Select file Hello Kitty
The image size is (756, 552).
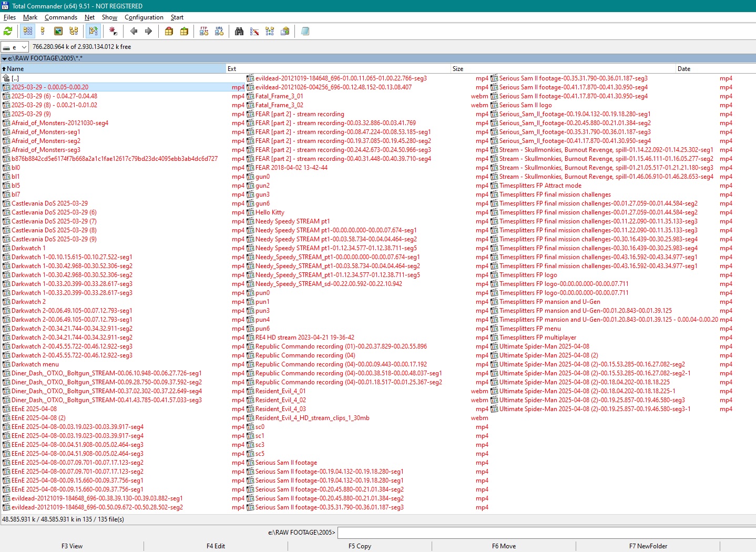click(270, 212)
